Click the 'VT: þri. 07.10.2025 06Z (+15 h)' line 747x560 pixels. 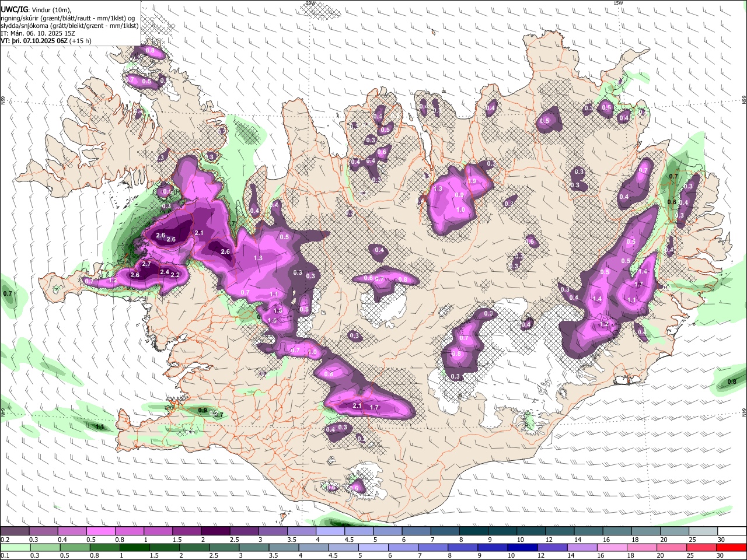click(x=46, y=41)
